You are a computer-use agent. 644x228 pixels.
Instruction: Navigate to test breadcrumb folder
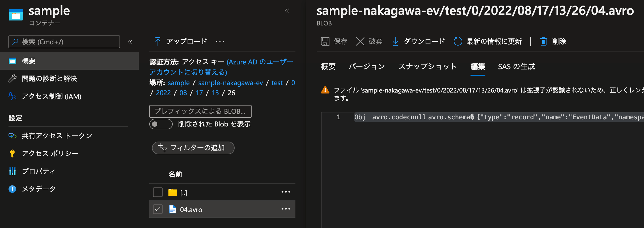click(277, 83)
